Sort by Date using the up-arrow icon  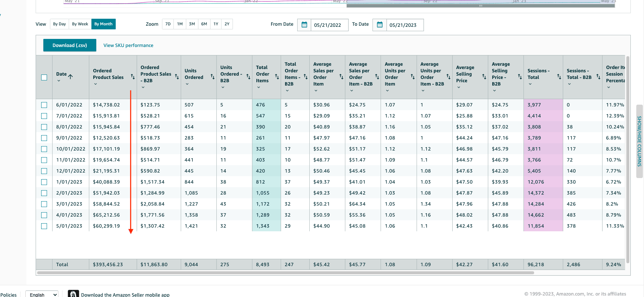[71, 76]
